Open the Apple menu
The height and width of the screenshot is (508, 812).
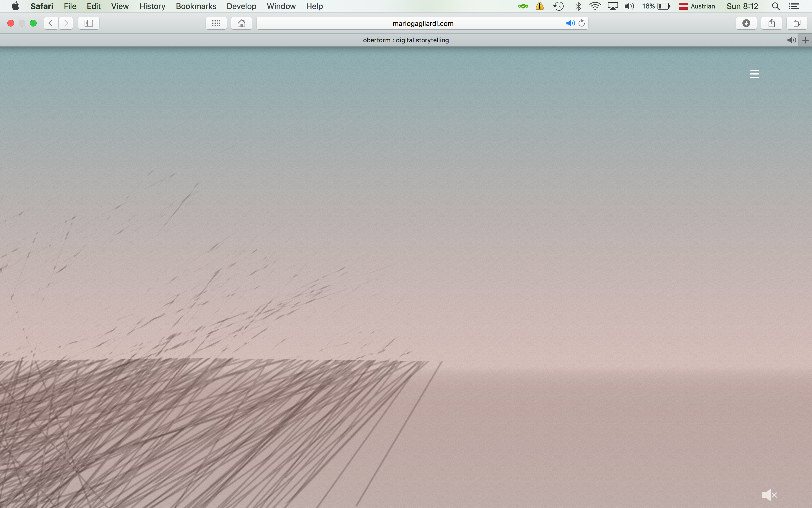click(x=16, y=6)
